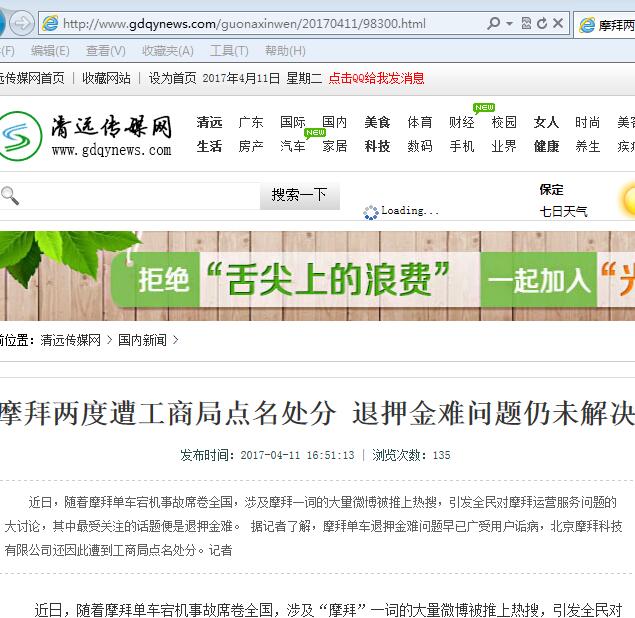Image resolution: width=635 pixels, height=618 pixels.
Task: Open the 收藏夹(A) menu
Action: pyautogui.click(x=168, y=51)
